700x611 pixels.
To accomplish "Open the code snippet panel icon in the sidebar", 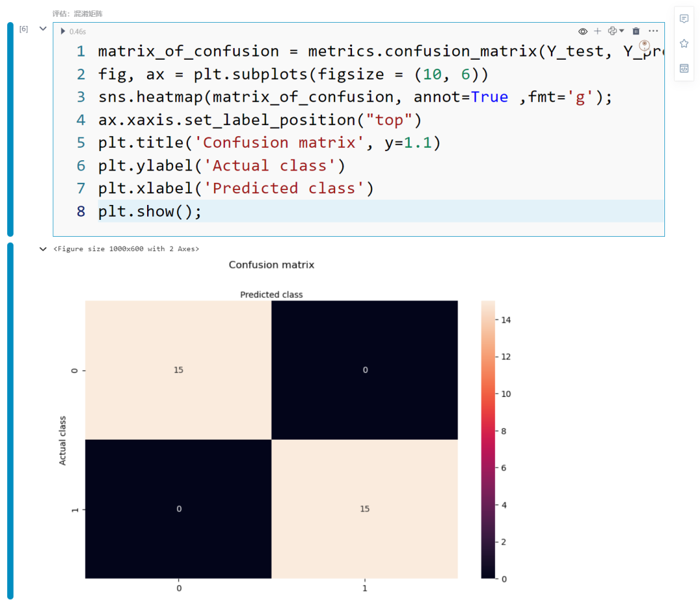I will click(x=684, y=68).
